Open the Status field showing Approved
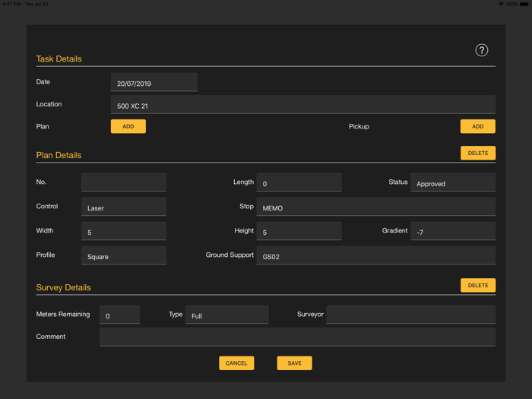 [x=452, y=183]
